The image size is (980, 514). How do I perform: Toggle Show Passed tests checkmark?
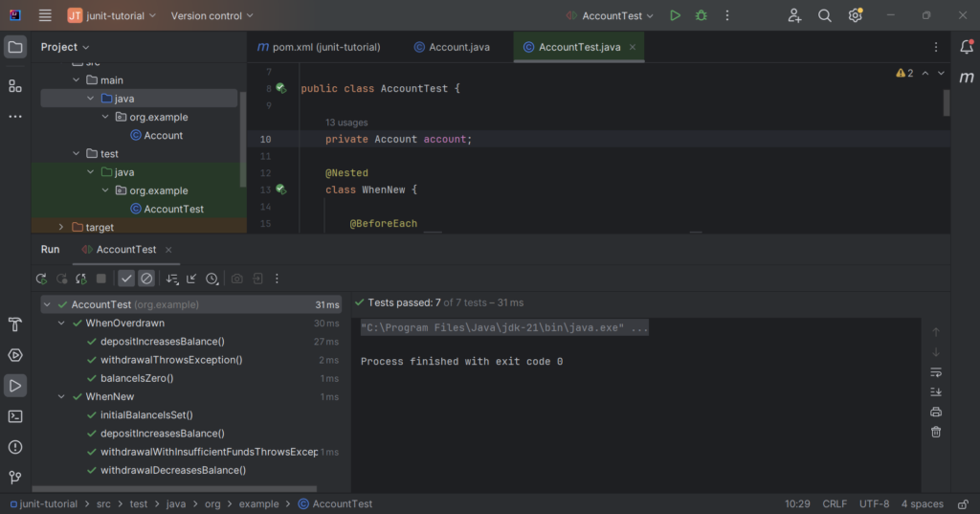click(x=126, y=279)
